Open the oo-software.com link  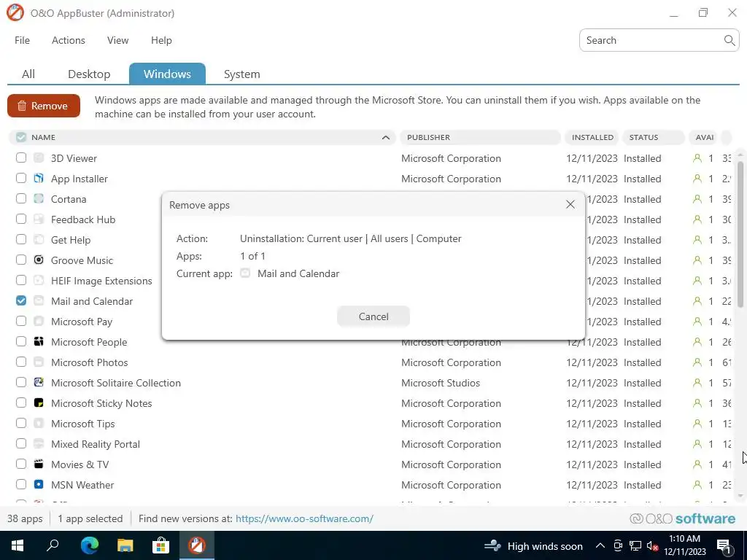click(x=304, y=518)
